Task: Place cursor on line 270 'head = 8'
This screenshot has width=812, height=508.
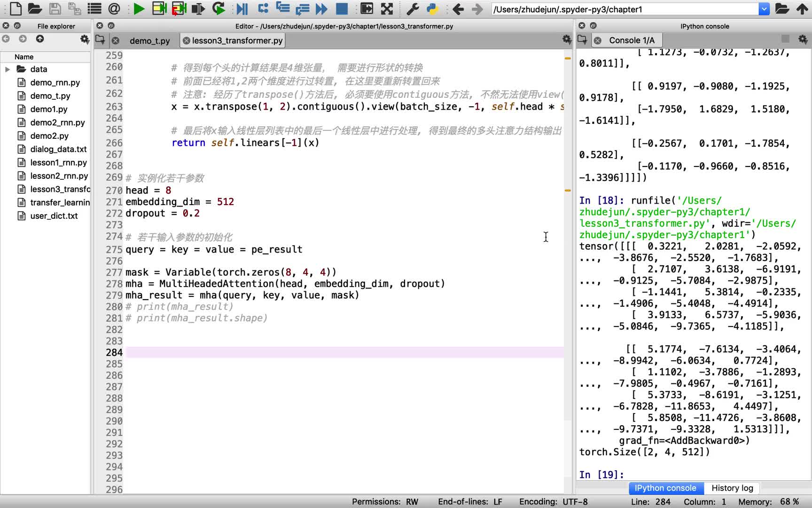Action: pyautogui.click(x=148, y=190)
